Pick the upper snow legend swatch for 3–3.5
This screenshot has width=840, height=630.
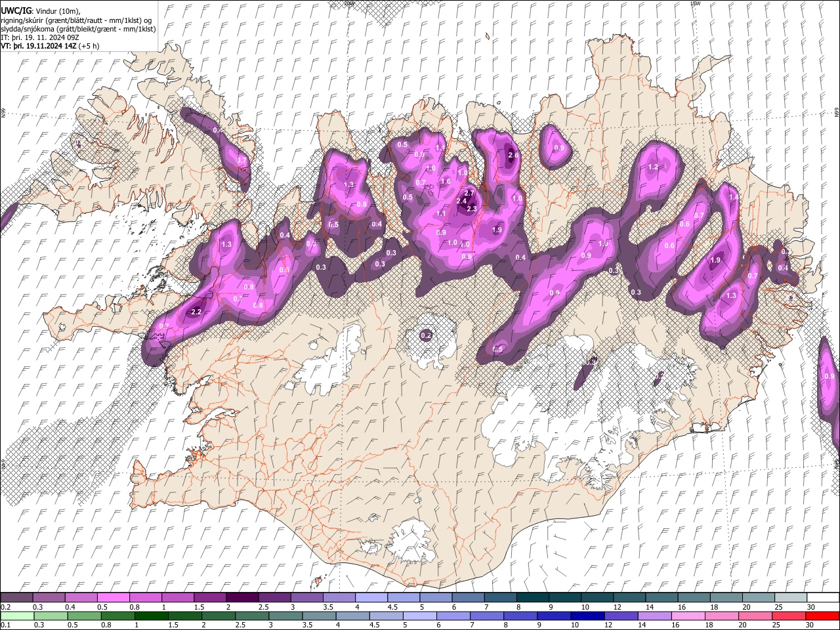tap(306, 598)
